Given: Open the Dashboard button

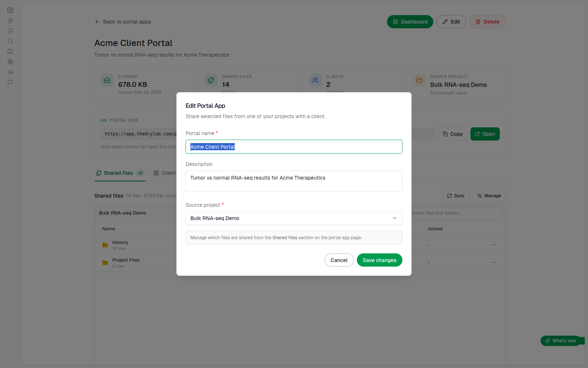Looking at the screenshot, I should [x=410, y=22].
